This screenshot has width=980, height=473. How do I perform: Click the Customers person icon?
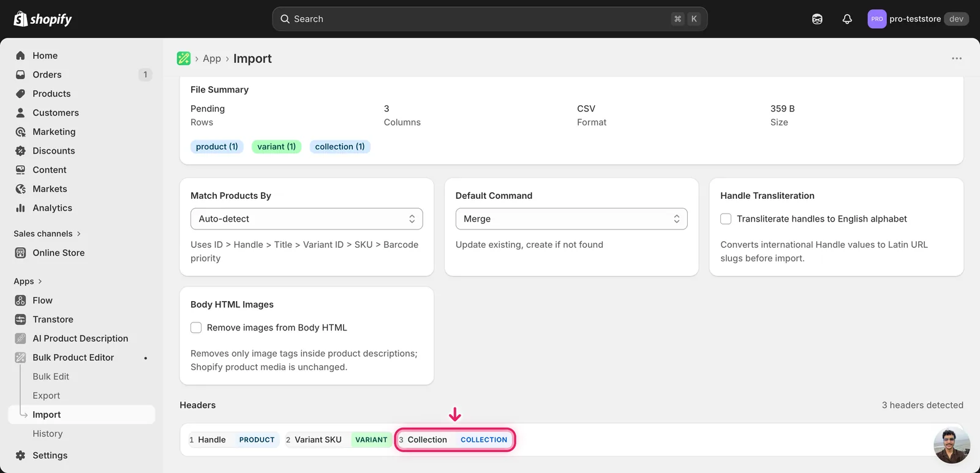20,113
